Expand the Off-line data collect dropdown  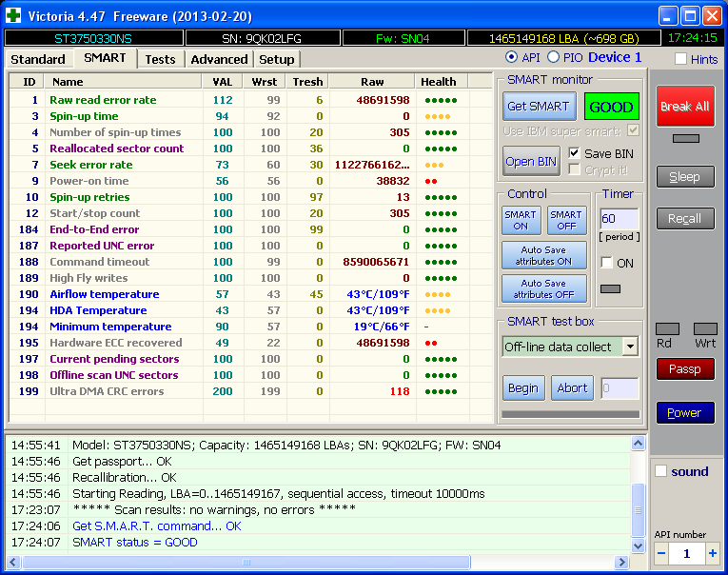[x=629, y=347]
